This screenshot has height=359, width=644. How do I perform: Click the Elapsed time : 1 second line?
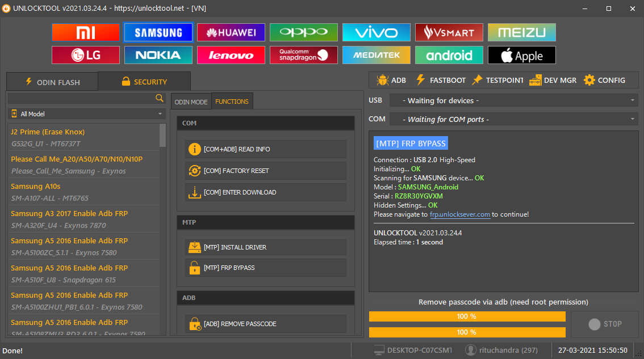pyautogui.click(x=408, y=242)
